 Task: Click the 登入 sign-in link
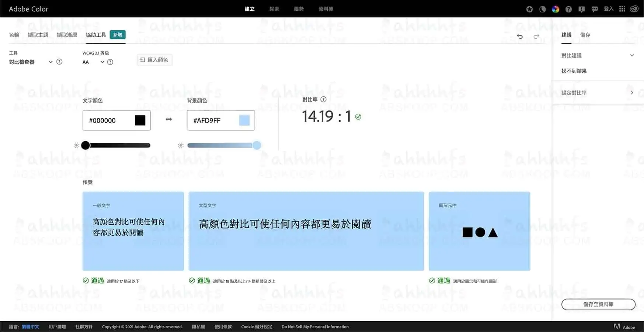(x=609, y=8)
